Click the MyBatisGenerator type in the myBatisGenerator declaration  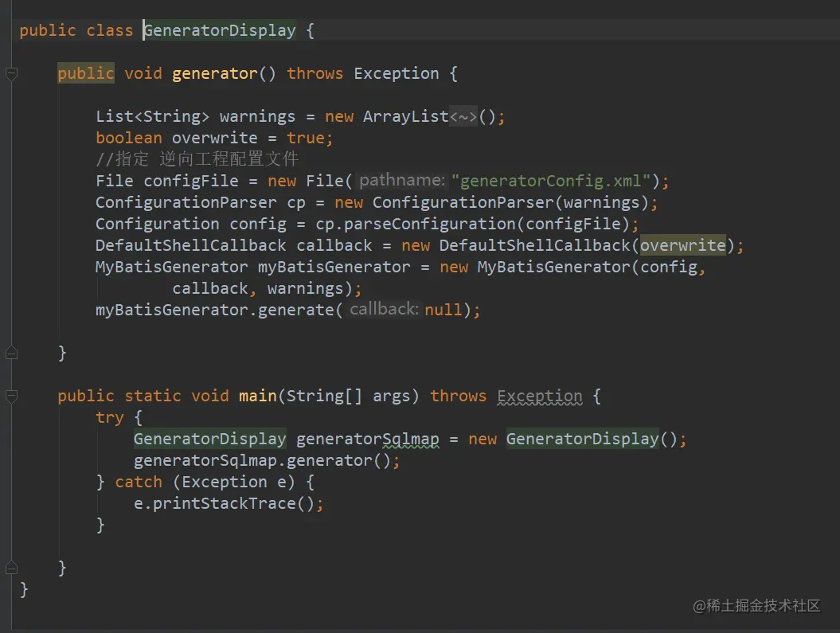[171, 267]
